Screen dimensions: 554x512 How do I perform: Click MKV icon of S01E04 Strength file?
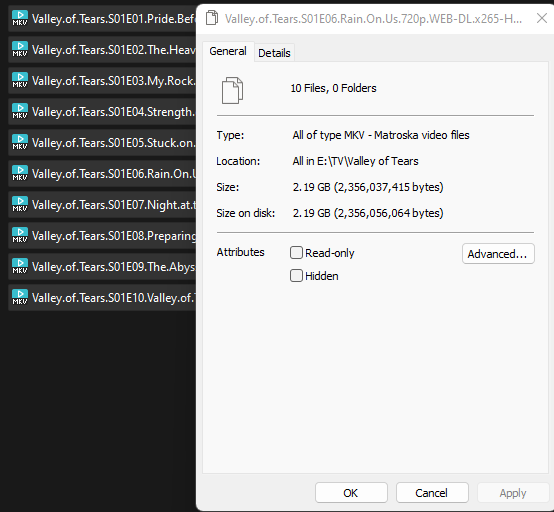point(20,111)
